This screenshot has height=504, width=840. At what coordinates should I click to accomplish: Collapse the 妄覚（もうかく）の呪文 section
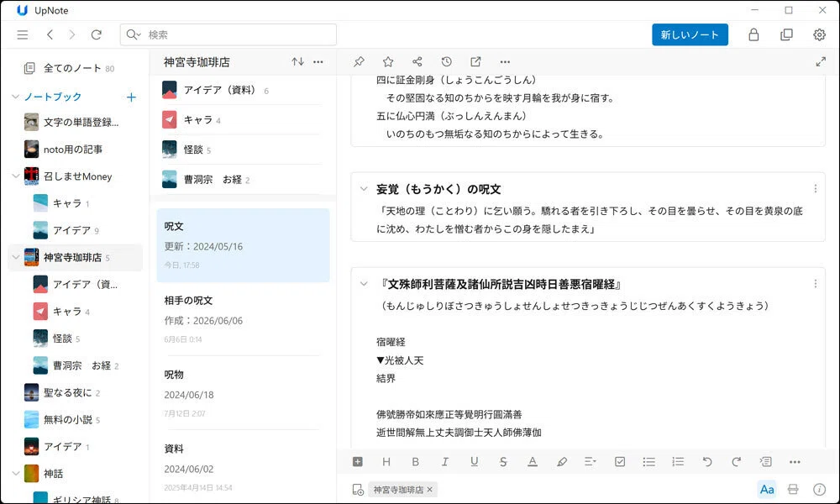coord(364,188)
